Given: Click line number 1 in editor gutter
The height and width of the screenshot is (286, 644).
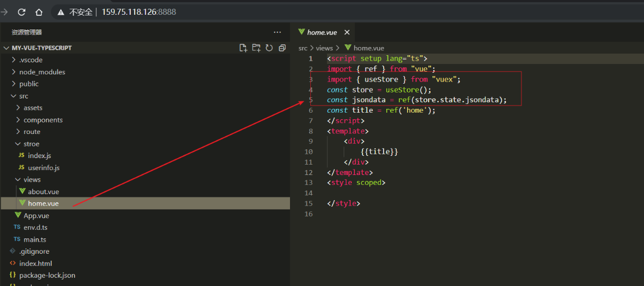Looking at the screenshot, I should tap(310, 59).
